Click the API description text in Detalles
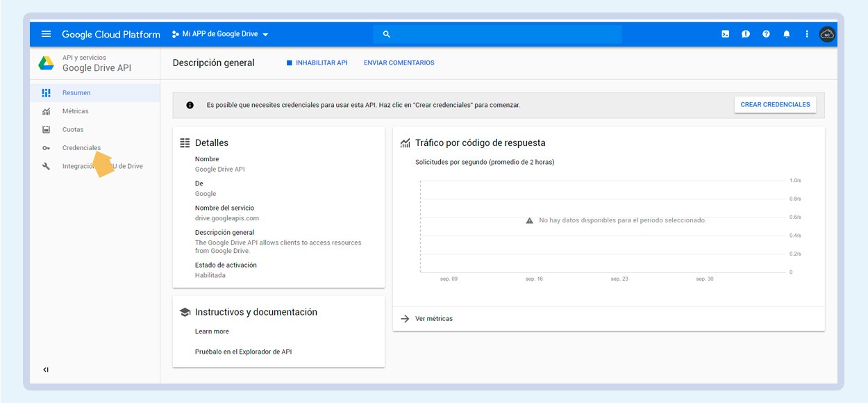Viewport: 868px width, 403px height. pos(278,247)
